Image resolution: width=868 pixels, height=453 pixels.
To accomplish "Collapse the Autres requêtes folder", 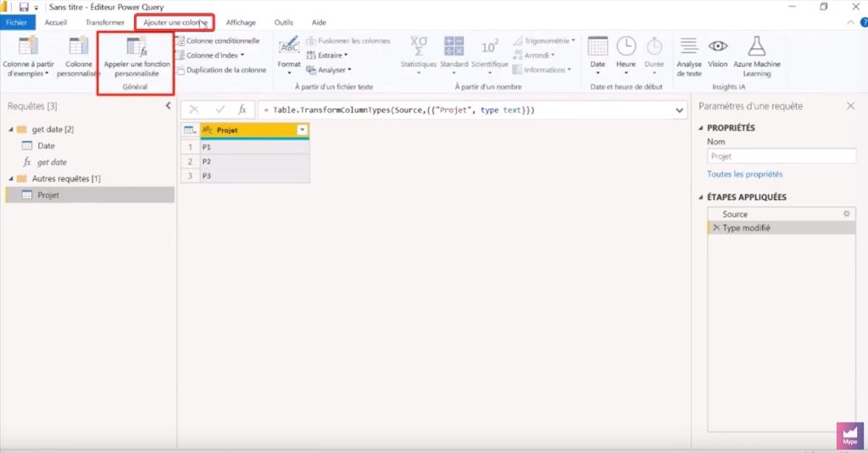I will pos(10,178).
